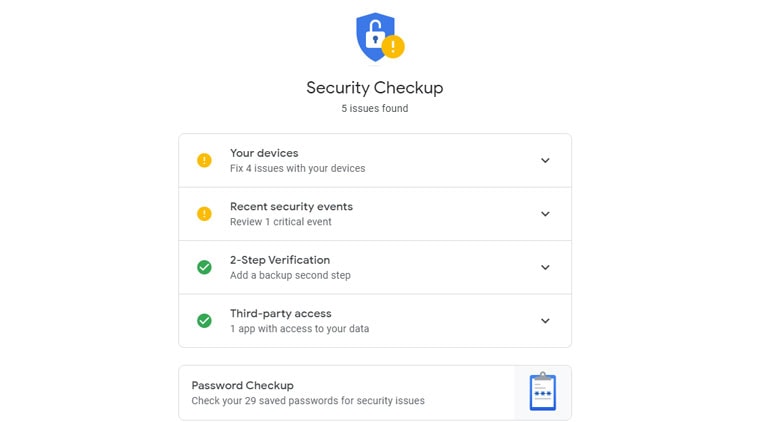The height and width of the screenshot is (422, 759).
Task: Expand the Third-party access chevron
Action: click(x=545, y=321)
